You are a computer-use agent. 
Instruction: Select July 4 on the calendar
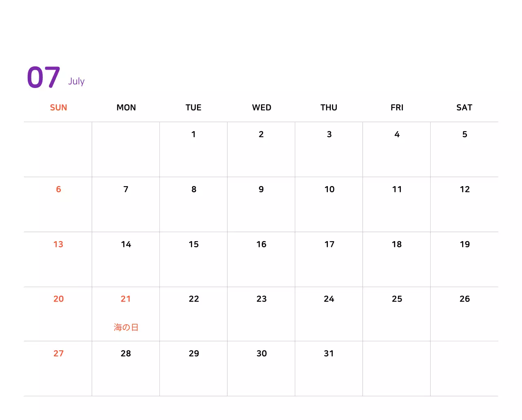[397, 134]
